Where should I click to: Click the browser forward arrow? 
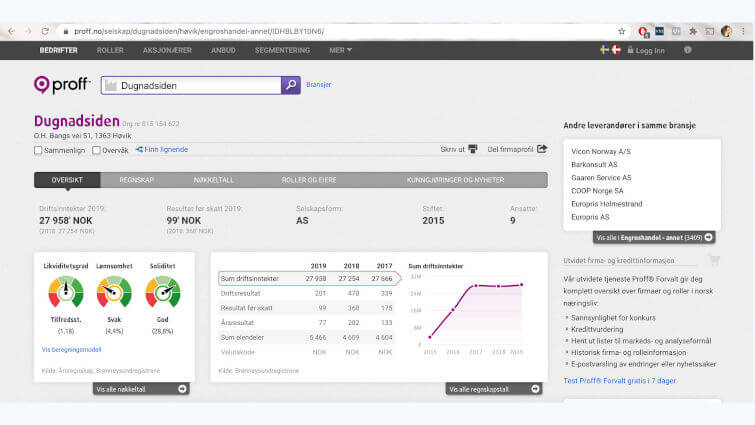point(28,31)
